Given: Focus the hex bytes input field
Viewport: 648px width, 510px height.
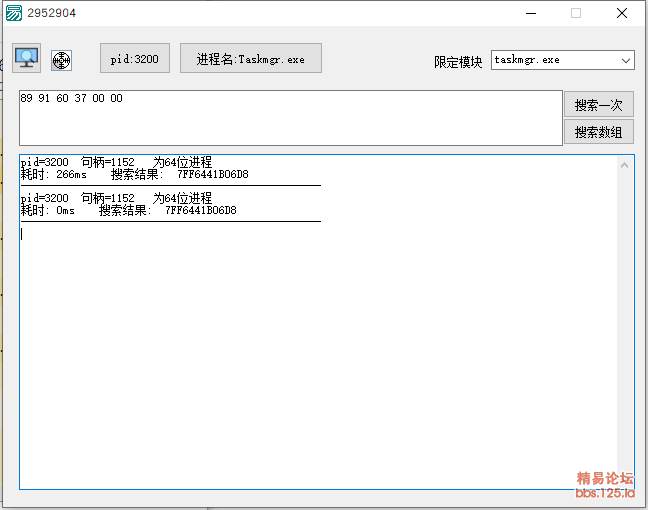Looking at the screenshot, I should click(290, 117).
